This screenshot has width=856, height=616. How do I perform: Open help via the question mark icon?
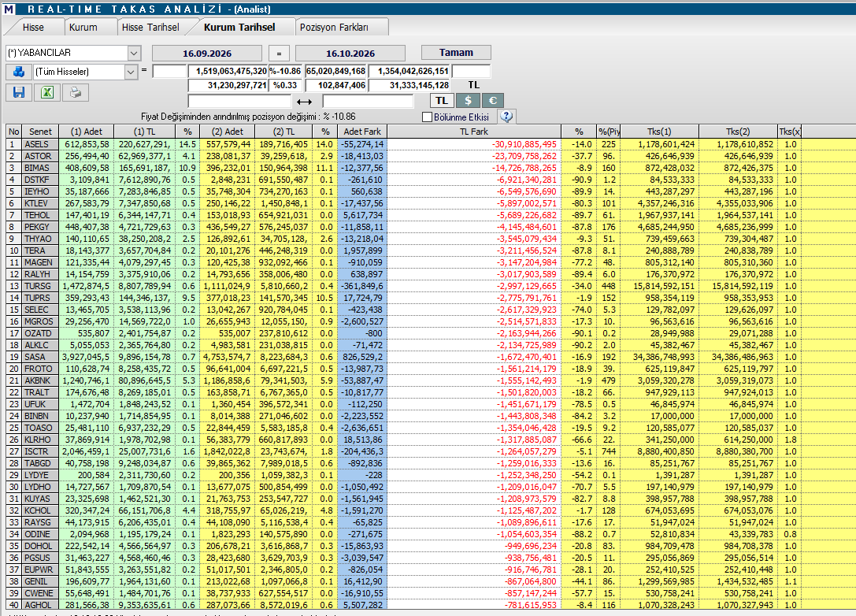click(506, 117)
